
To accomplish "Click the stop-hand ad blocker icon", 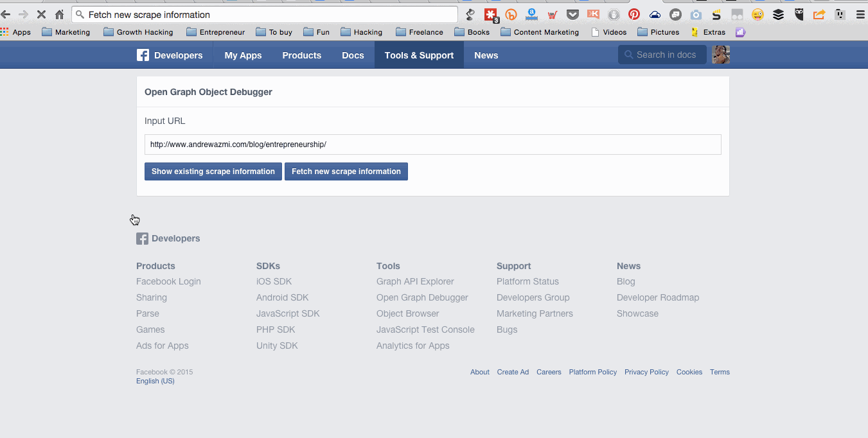I will [614, 14].
